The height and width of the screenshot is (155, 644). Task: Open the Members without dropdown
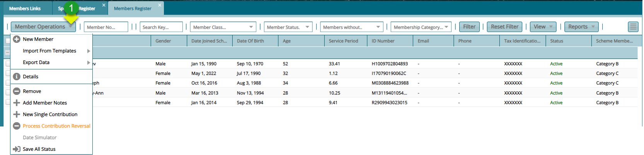(x=352, y=27)
